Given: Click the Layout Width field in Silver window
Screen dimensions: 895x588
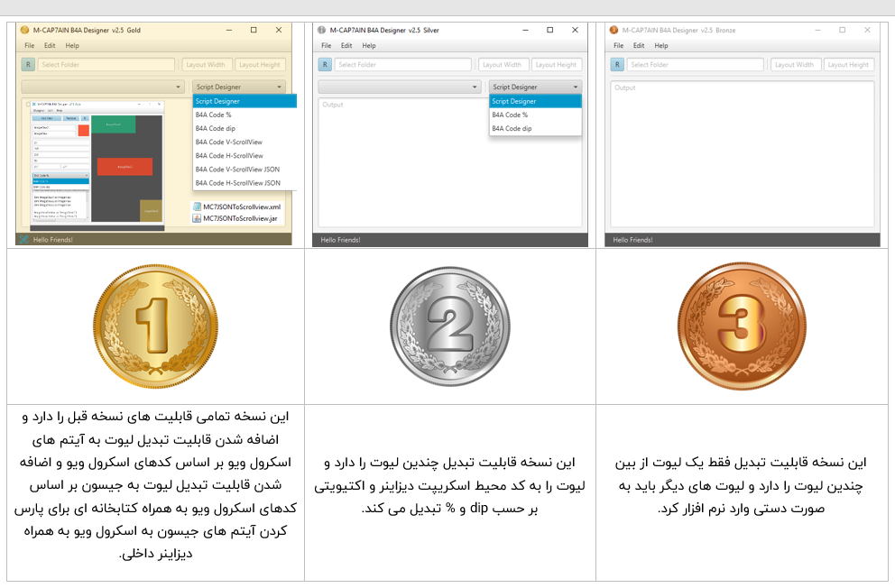Looking at the screenshot, I should click(x=503, y=65).
